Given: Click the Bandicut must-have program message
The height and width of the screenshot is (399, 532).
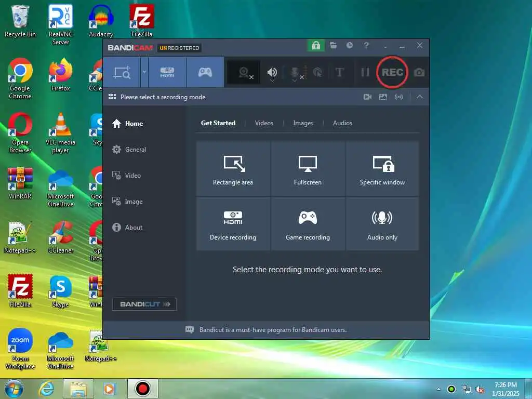Looking at the screenshot, I should (273, 330).
